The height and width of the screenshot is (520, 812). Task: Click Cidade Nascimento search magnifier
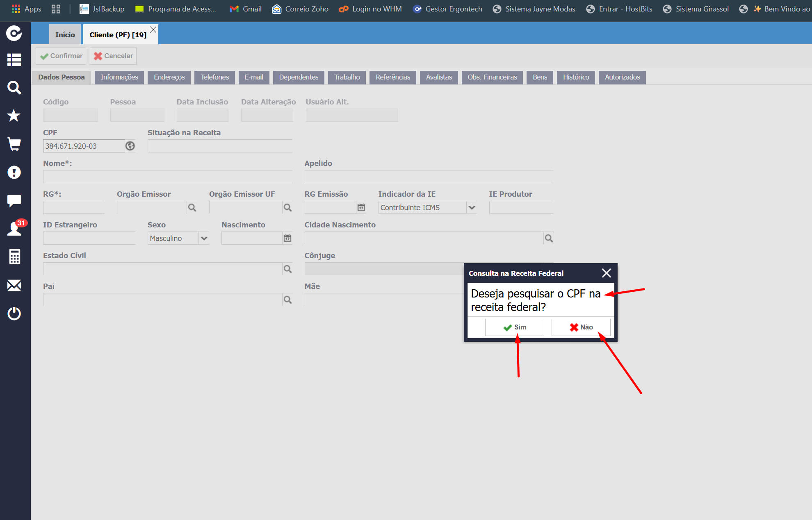click(x=549, y=238)
